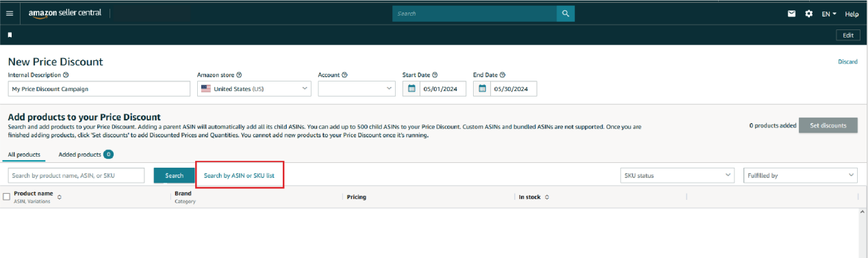868x258 pixels.
Task: Switch to the Added products tab
Action: [86, 155]
